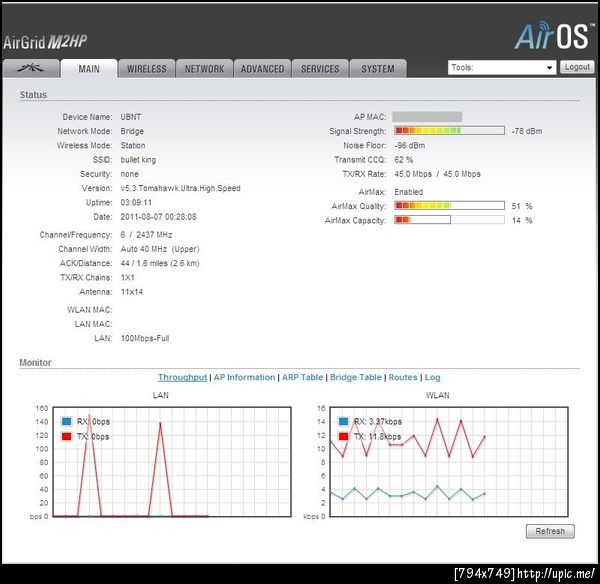This screenshot has width=600, height=584.
Task: Open the WIRELESS tab
Action: click(147, 69)
